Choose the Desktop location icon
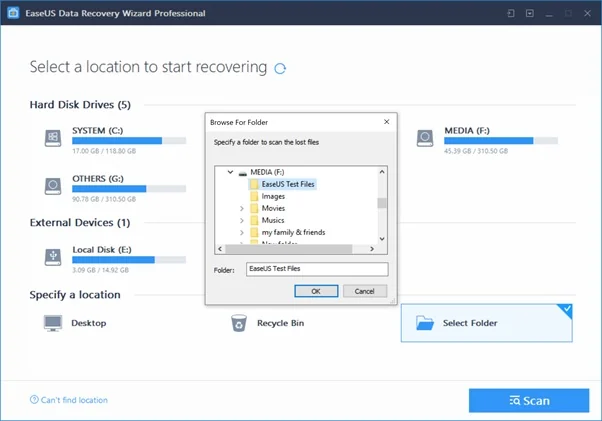The image size is (602, 421). pyautogui.click(x=53, y=323)
